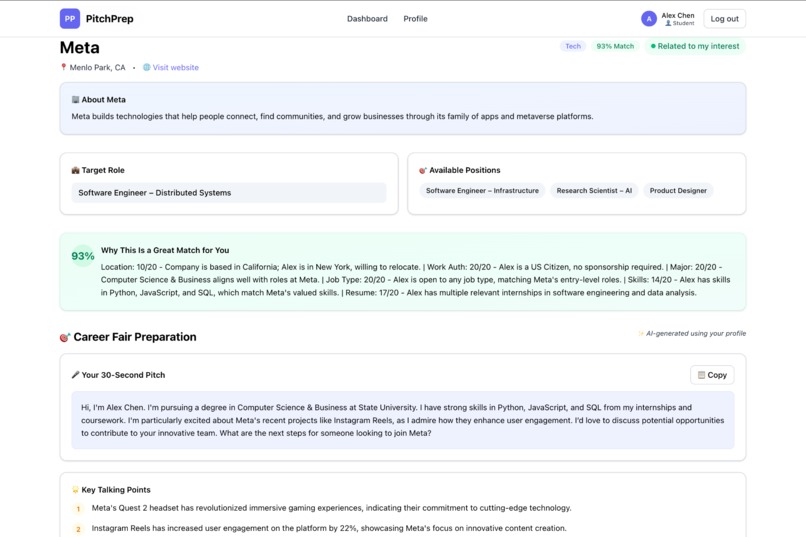Click the Instagram Reels engagement talking point
This screenshot has width=806, height=537.
coord(329,528)
